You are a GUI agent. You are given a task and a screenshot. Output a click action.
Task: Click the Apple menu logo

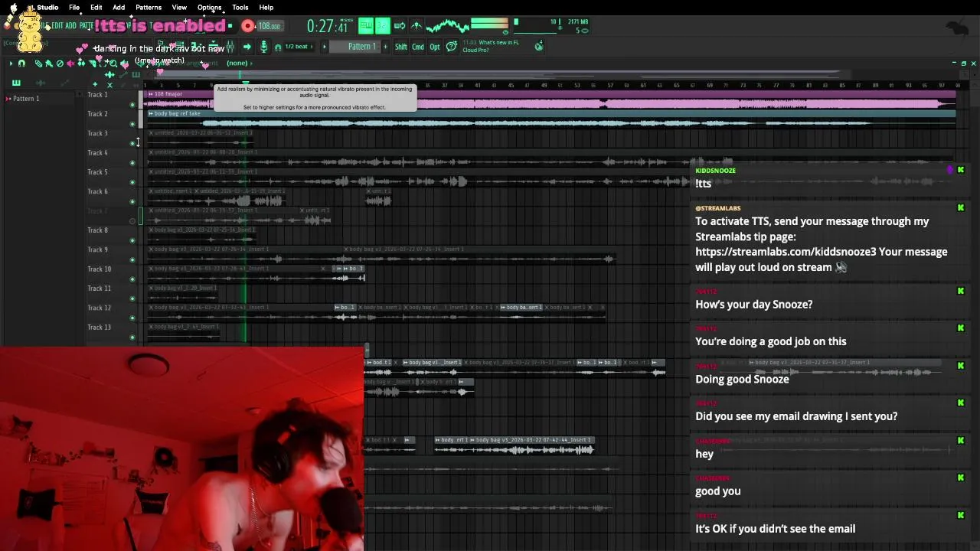tap(13, 8)
